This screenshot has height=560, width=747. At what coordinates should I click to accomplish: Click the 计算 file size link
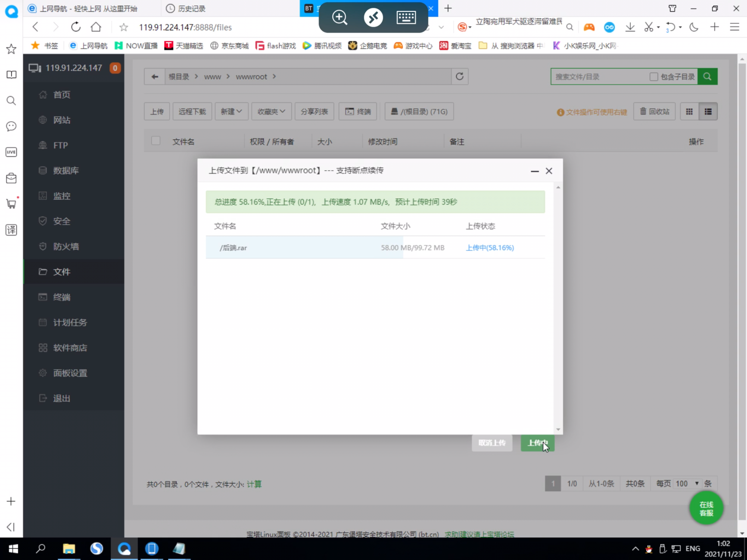pyautogui.click(x=254, y=484)
